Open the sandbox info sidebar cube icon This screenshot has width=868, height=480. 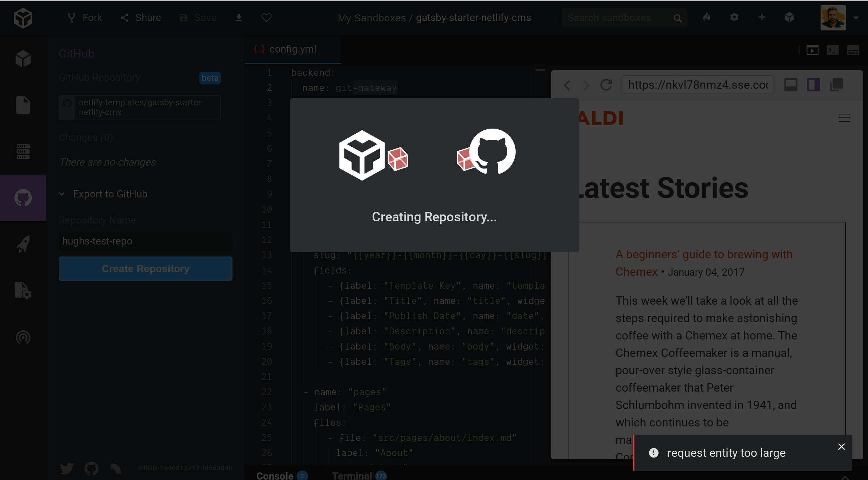tap(23, 59)
